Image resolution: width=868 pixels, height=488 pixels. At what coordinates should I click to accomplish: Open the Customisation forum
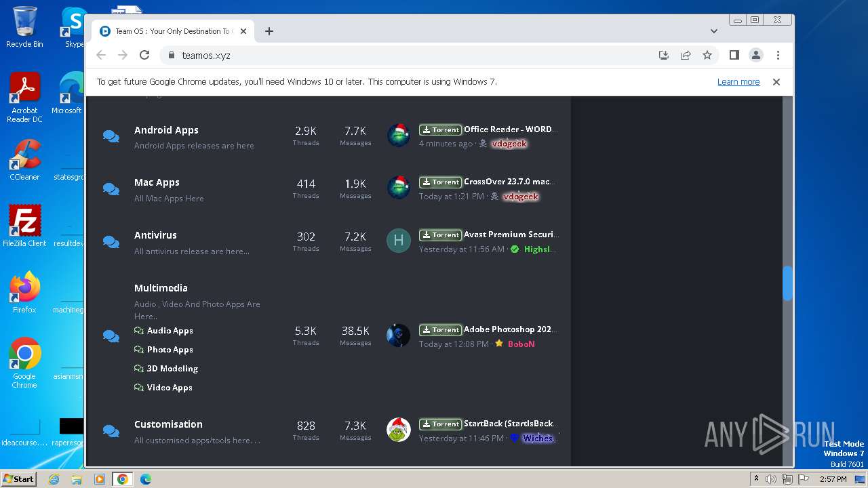coord(168,424)
